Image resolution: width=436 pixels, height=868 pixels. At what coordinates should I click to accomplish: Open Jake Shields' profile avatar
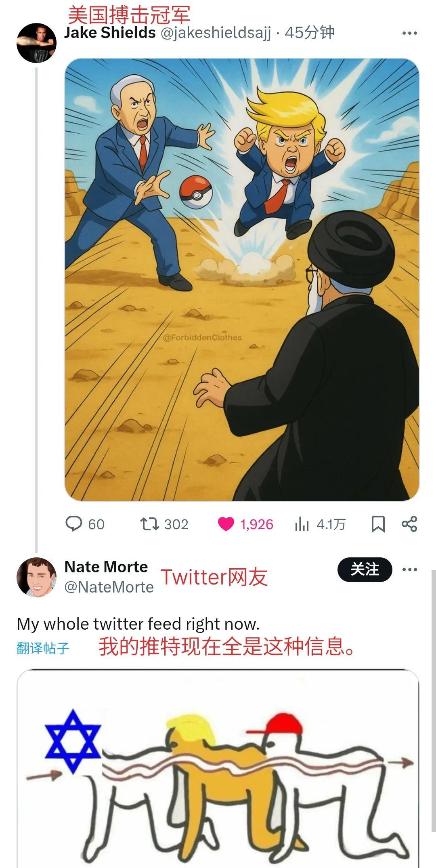pos(36,43)
